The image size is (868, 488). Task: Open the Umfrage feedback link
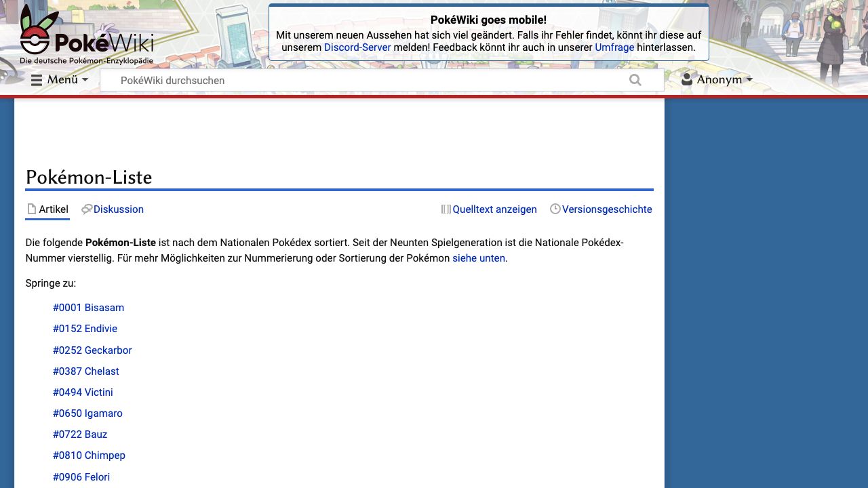coord(614,47)
